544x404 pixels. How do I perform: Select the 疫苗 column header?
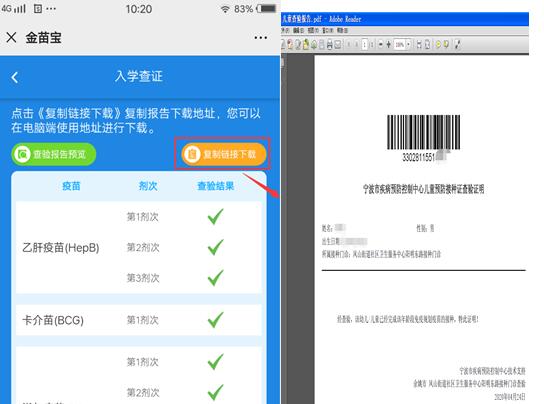pyautogui.click(x=71, y=186)
